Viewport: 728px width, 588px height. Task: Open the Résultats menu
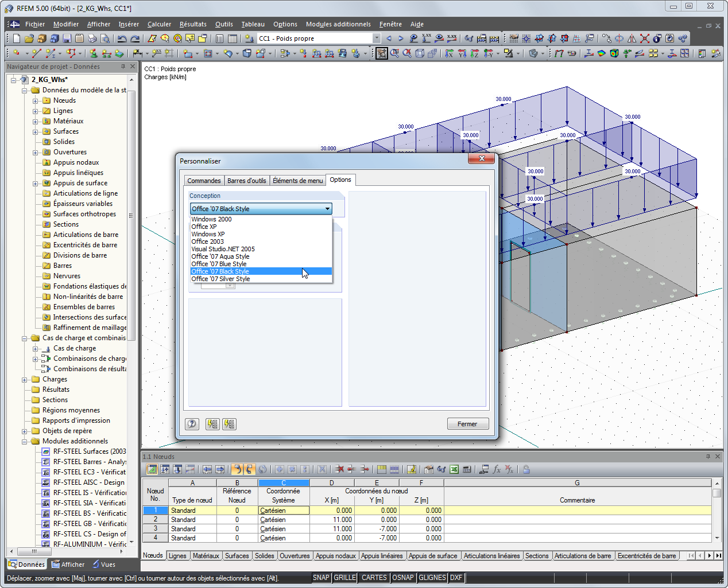pos(192,24)
